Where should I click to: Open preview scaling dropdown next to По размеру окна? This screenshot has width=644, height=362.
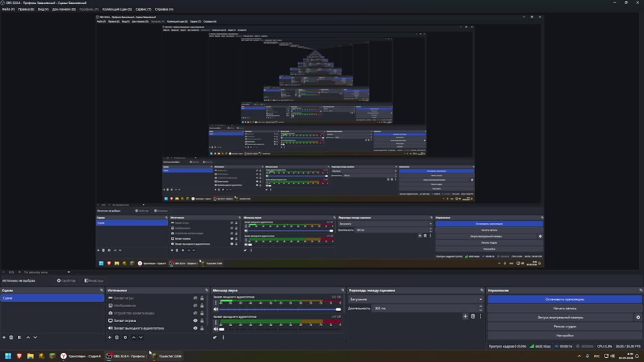[x=69, y=272]
